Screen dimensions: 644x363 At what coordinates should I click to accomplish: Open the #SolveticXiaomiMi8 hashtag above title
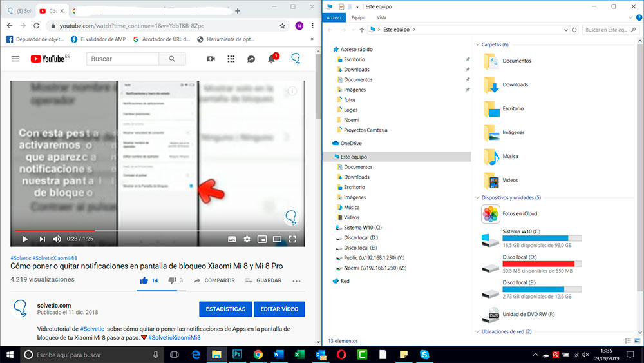coord(55,258)
